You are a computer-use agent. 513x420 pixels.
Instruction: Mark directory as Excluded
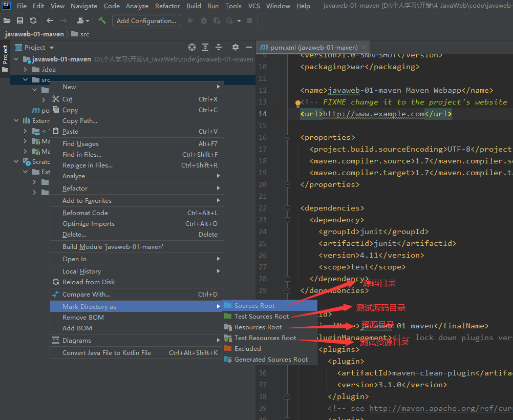point(270,349)
